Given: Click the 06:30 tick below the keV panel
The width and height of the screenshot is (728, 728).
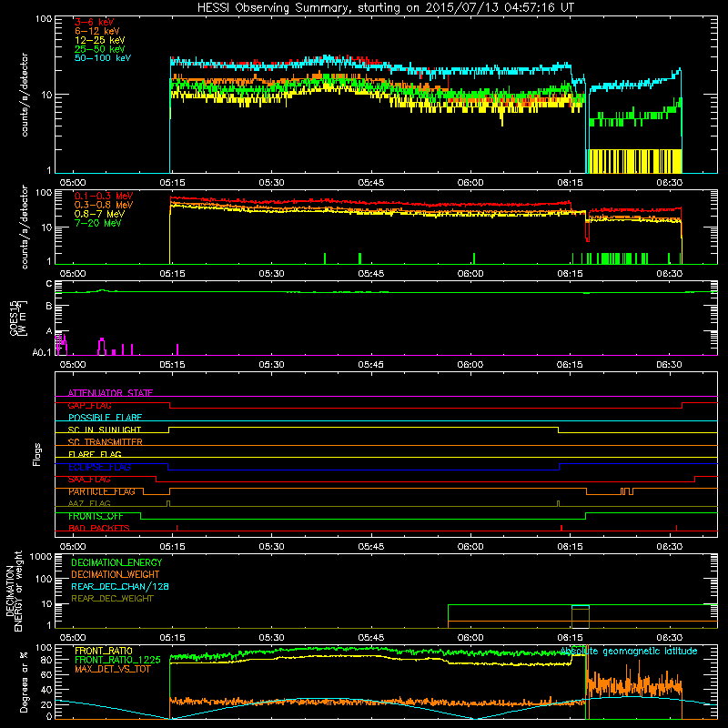Looking at the screenshot, I should pos(669,183).
